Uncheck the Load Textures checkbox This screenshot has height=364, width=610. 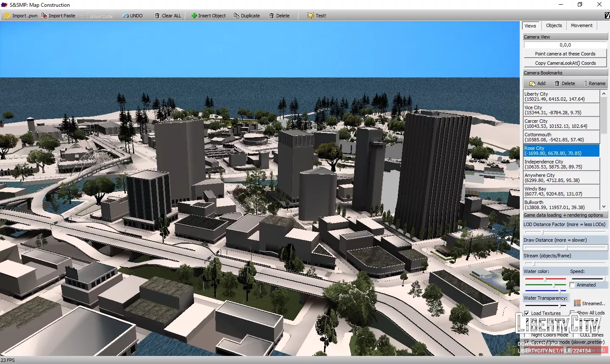[x=527, y=313]
